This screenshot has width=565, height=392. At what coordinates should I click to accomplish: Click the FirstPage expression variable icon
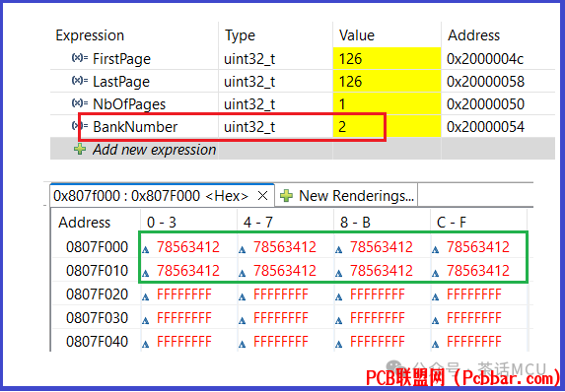point(80,57)
